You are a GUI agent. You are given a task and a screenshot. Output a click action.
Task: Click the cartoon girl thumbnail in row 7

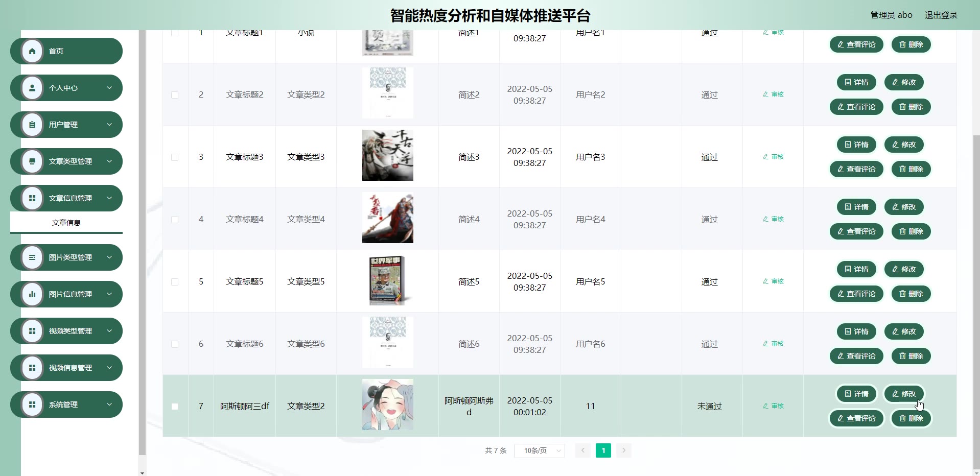388,404
